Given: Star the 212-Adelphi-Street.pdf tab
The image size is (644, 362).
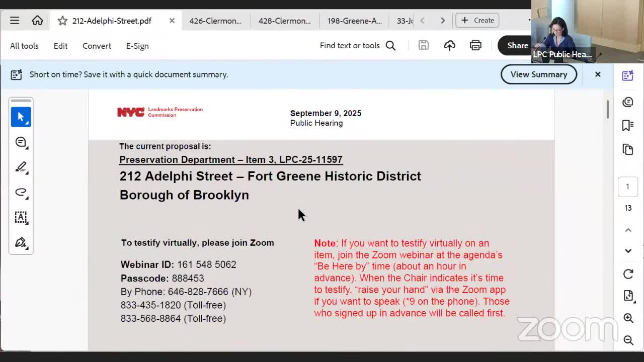Looking at the screenshot, I should [62, 21].
